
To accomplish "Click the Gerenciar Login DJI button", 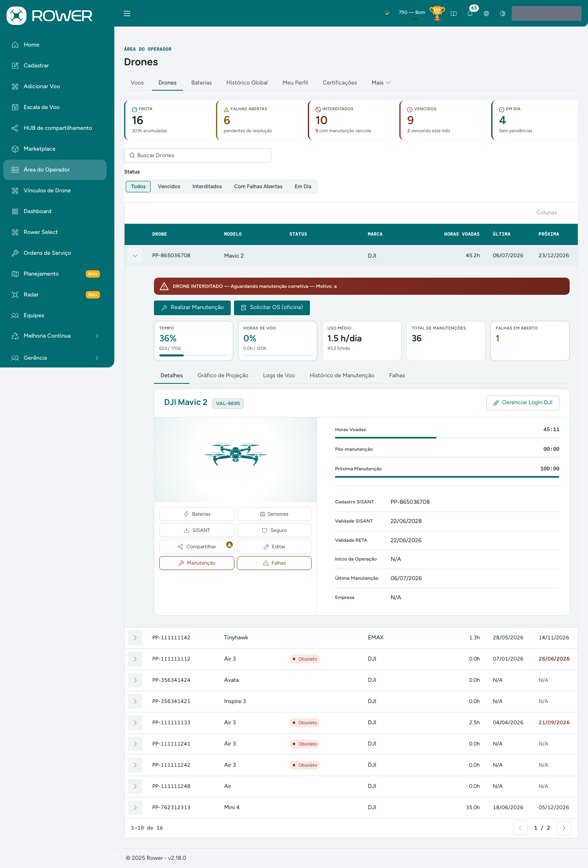I will [523, 403].
